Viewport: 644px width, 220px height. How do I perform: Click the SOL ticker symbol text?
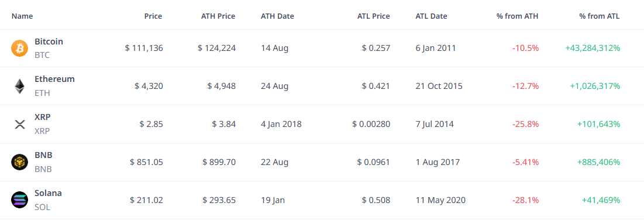tap(42, 207)
